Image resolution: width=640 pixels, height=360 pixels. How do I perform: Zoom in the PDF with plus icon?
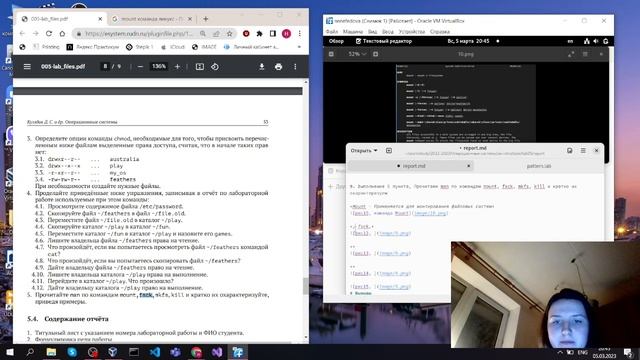177,67
